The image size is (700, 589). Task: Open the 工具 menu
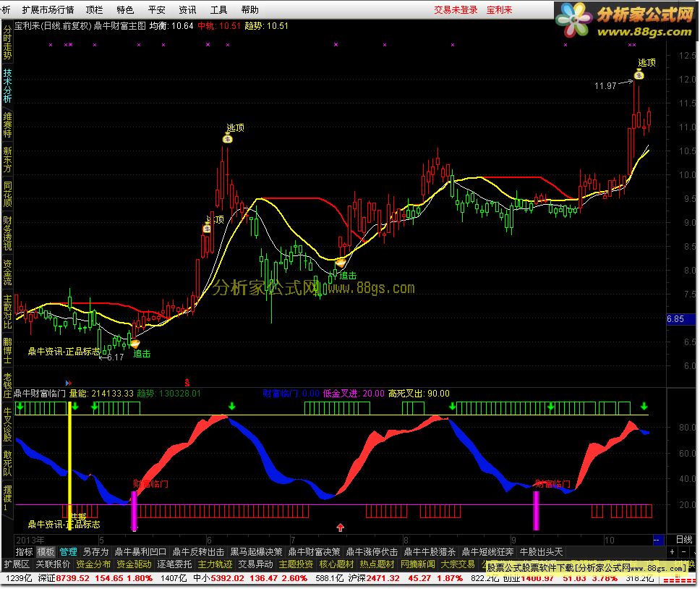coord(218,10)
